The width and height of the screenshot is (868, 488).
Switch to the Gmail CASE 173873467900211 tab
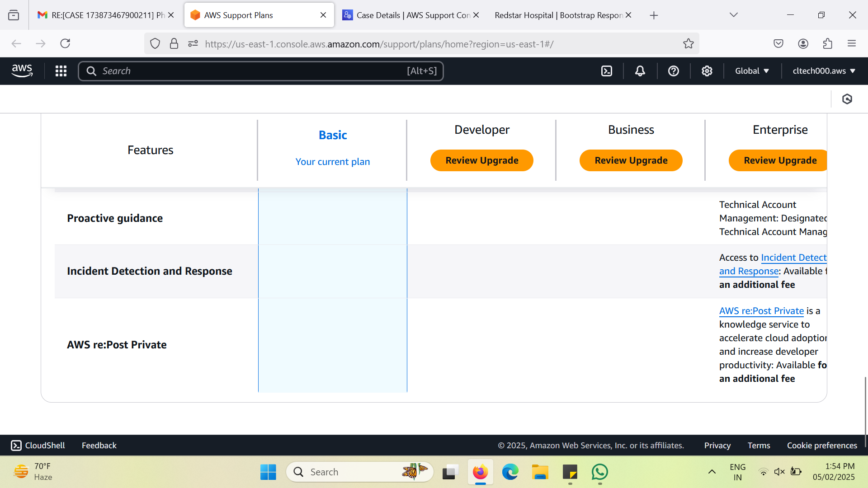click(105, 15)
